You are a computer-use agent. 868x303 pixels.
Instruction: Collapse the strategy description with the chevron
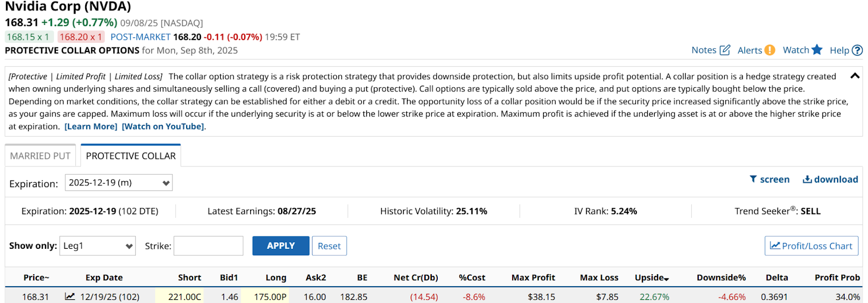855,76
